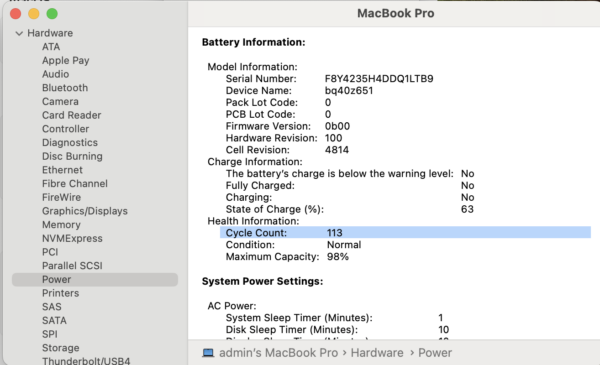Select Thunderbolt/USB4 in sidebar
The width and height of the screenshot is (600, 365).
[86, 361]
